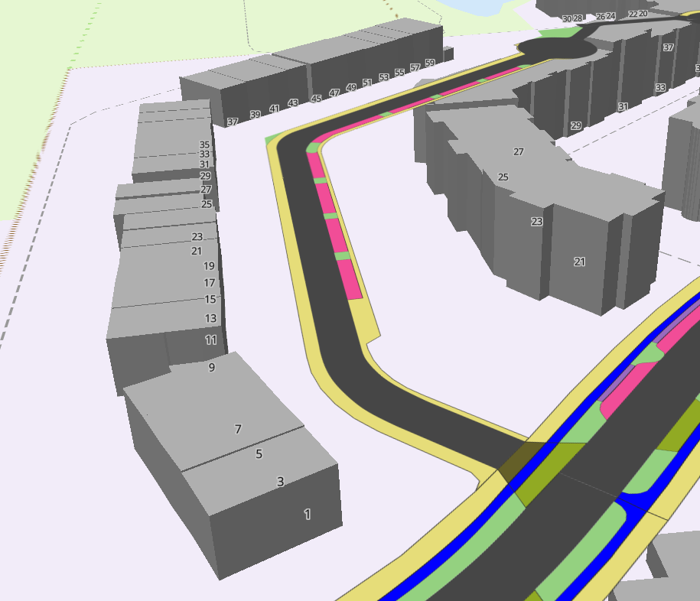Select building number 7
The image size is (700, 601).
point(239,429)
